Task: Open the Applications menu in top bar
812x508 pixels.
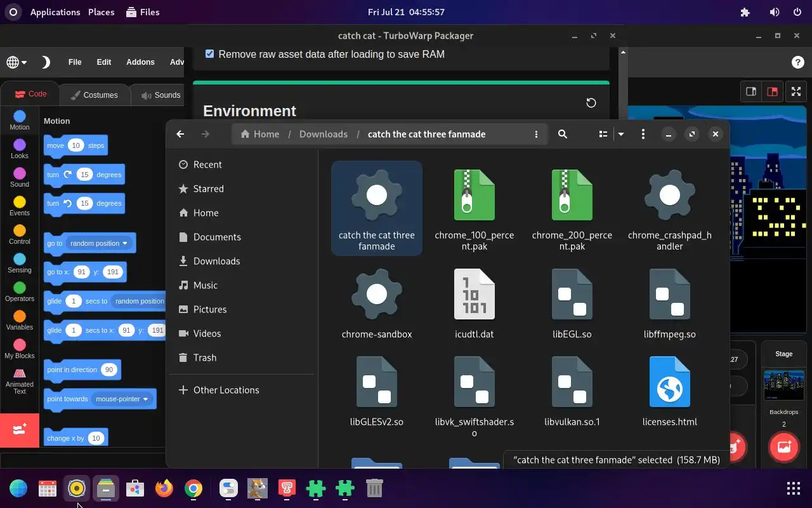Action: coord(55,12)
